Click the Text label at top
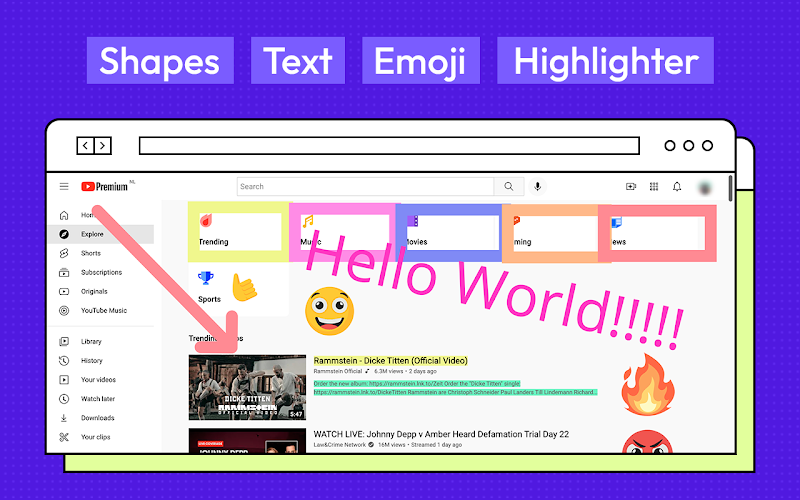Viewport: 800px width, 500px height. (298, 61)
